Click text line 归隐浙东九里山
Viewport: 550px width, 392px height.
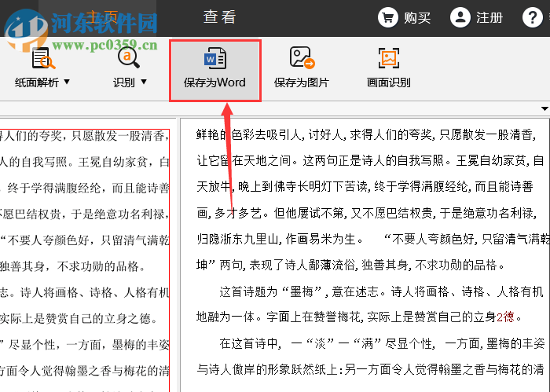click(373, 239)
